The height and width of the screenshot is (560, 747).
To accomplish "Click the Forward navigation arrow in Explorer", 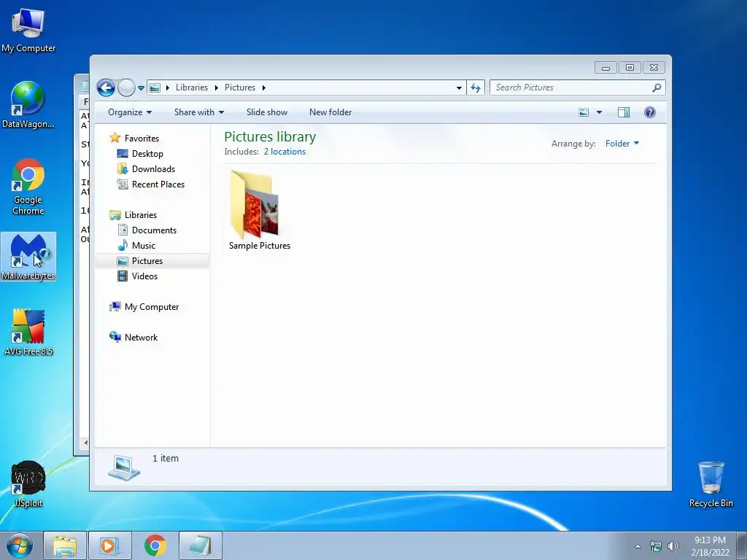I will (x=126, y=87).
